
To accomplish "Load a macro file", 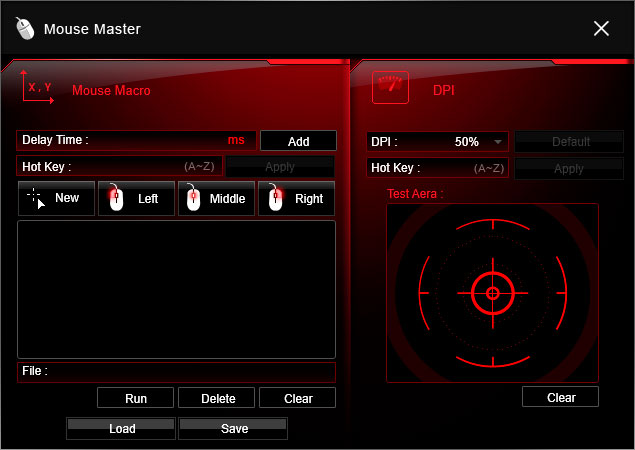I will (x=121, y=429).
